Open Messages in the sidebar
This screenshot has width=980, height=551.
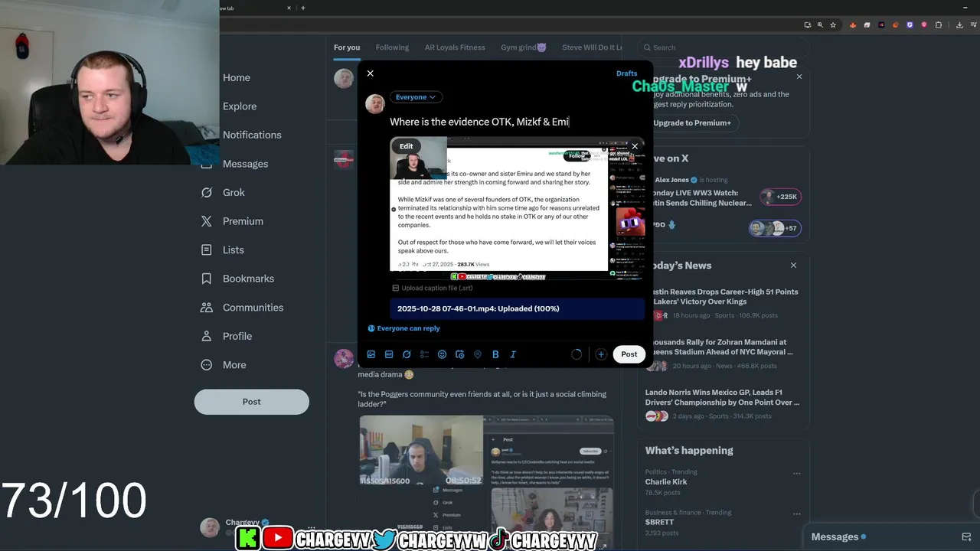click(245, 164)
